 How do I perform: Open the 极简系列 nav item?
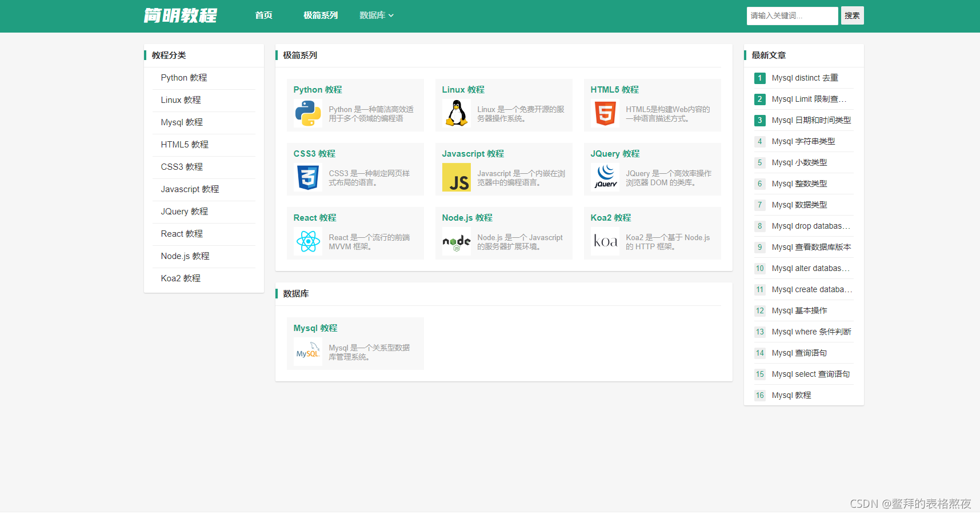(x=321, y=15)
